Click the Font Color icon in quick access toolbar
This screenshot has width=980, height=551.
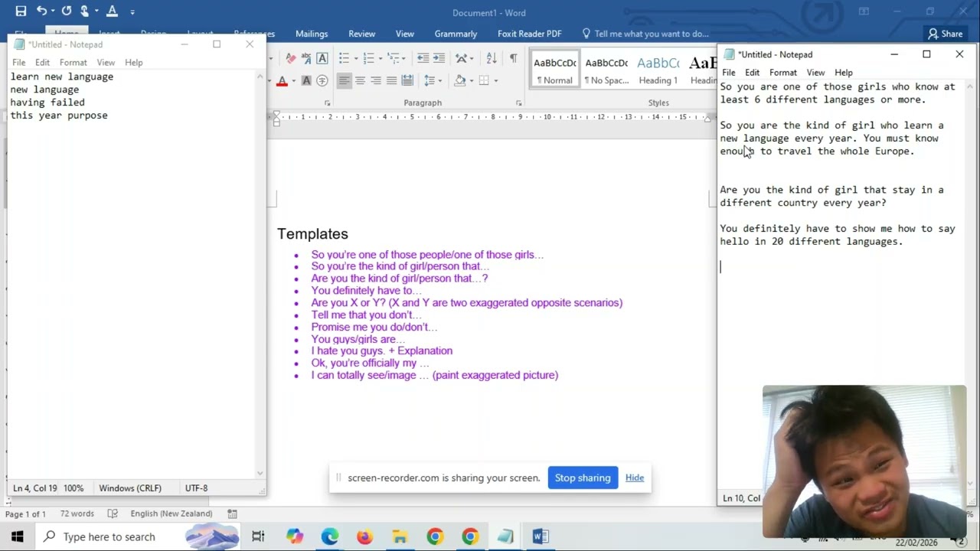point(112,11)
